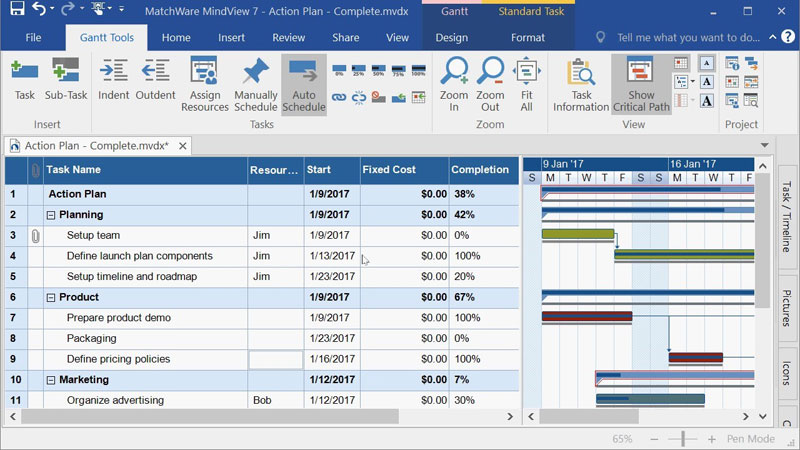Collapse the ribbon with the chevron

[772, 37]
